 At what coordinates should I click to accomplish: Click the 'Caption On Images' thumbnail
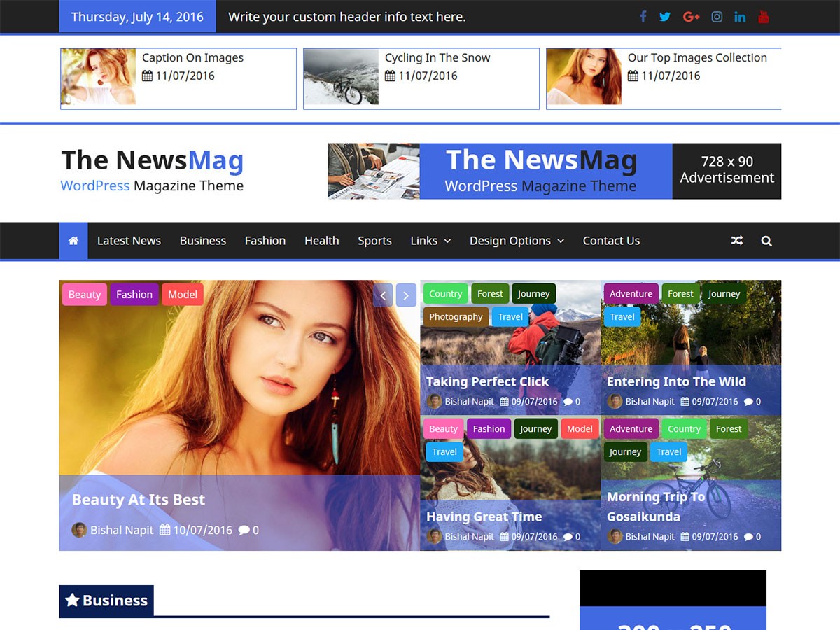coord(99,77)
